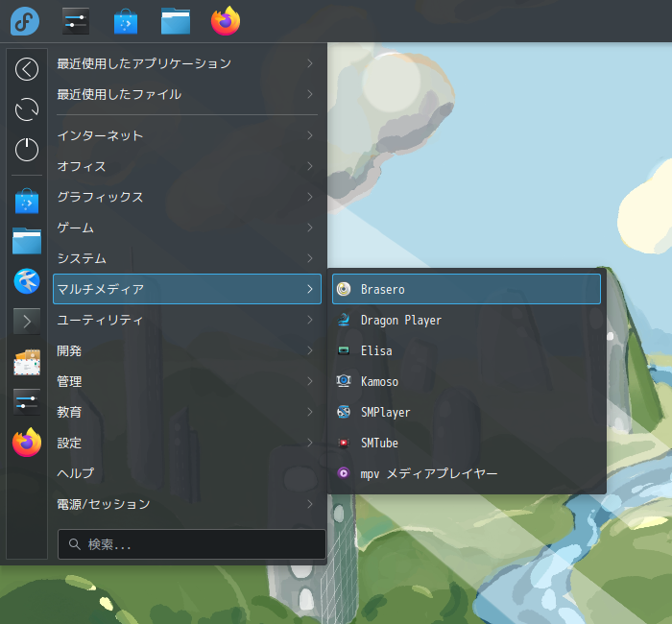
Task: Click the ユーティリティ label
Action: click(100, 320)
